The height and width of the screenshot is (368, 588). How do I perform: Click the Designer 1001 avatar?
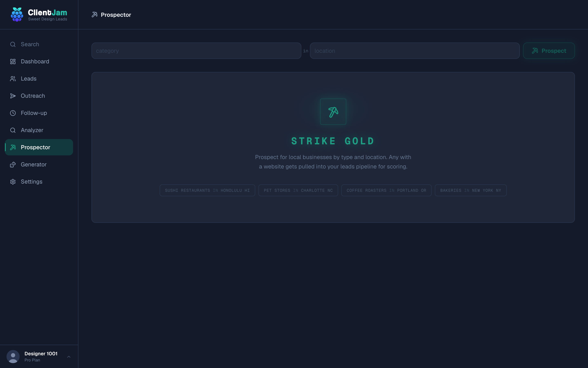coord(13,357)
